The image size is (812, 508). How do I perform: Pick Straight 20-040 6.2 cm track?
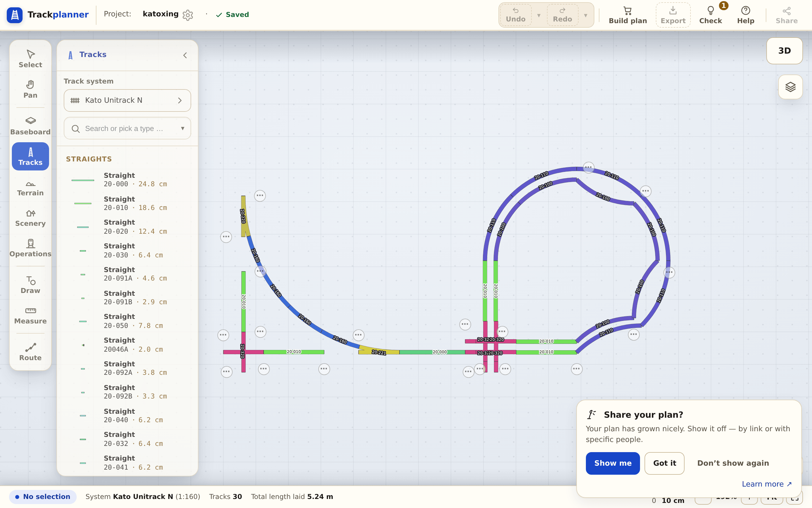point(127,416)
